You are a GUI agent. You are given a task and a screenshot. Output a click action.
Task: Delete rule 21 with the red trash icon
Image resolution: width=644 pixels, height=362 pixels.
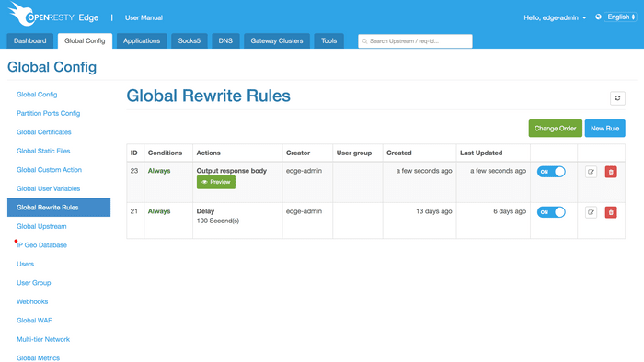point(611,212)
